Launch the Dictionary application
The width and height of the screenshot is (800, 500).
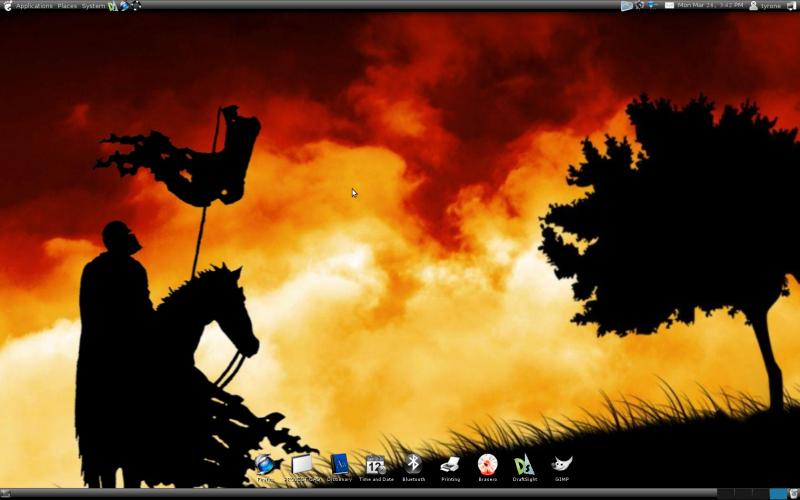click(340, 465)
